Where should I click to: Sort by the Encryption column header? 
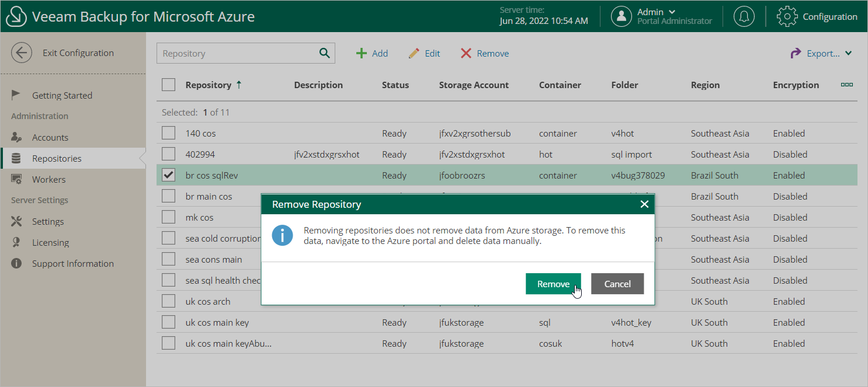pos(796,85)
